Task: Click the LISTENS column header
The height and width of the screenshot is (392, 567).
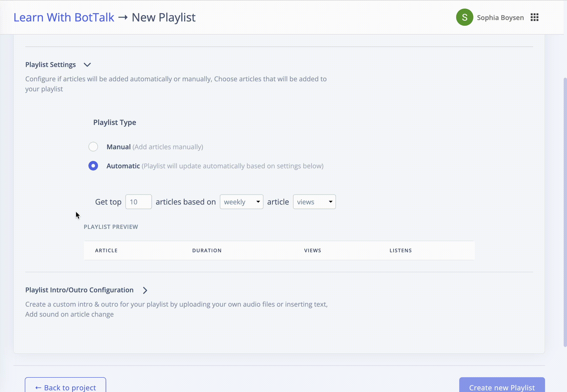Action: tap(401, 251)
